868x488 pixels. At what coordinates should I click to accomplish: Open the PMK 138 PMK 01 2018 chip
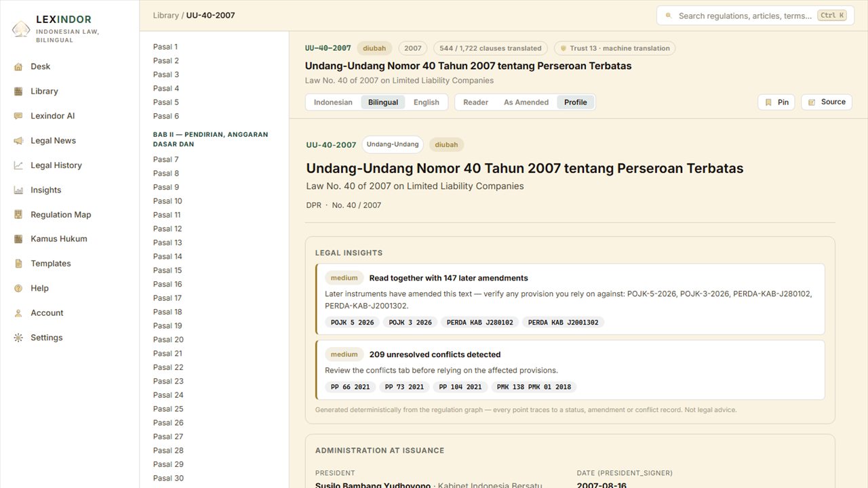coord(534,387)
